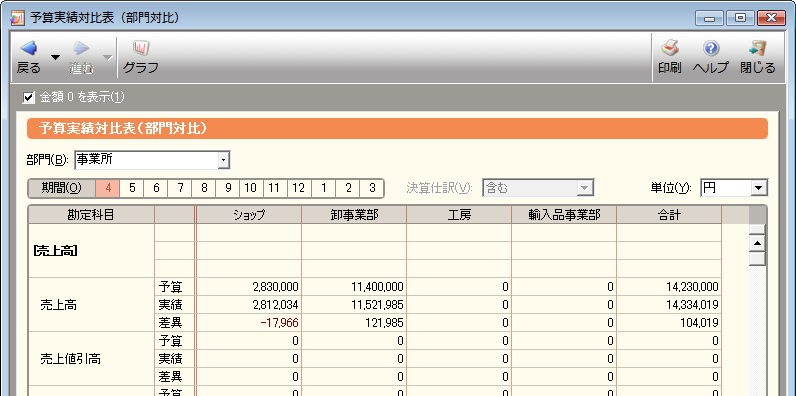796x396 pixels.
Task: Click the 実績 label in 売上値引高 row
Action: 170,359
